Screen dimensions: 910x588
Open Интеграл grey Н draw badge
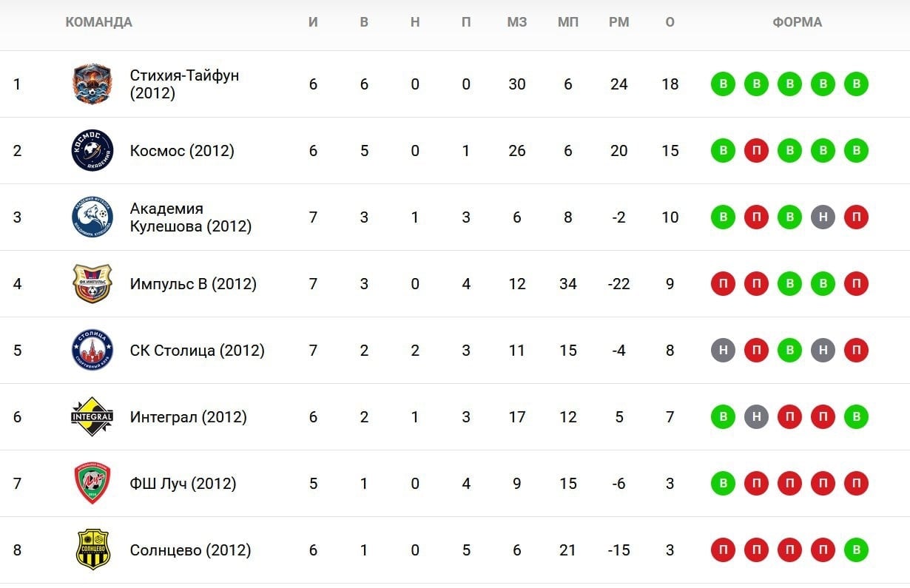[756, 417]
